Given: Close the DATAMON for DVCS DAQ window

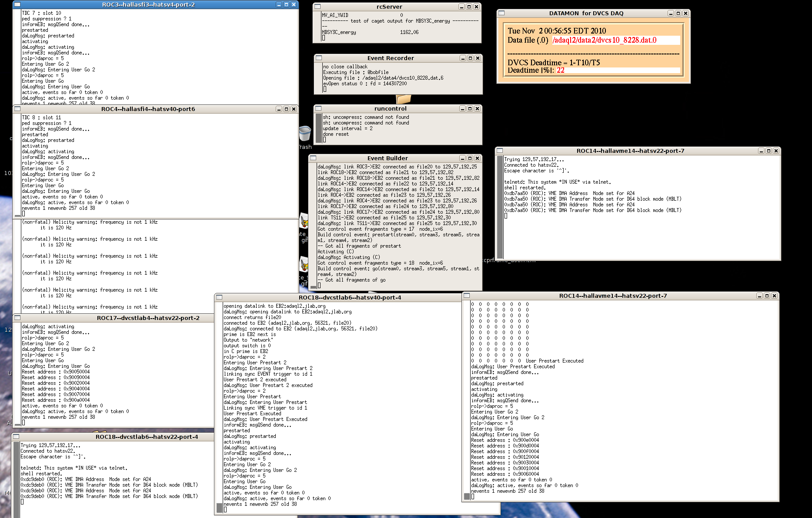Looking at the screenshot, I should pos(685,13).
